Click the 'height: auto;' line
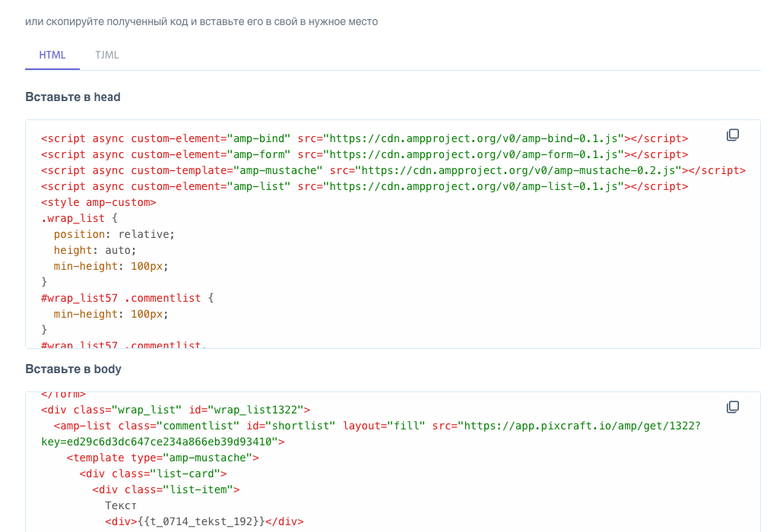Image resolution: width=783 pixels, height=532 pixels. tap(95, 251)
